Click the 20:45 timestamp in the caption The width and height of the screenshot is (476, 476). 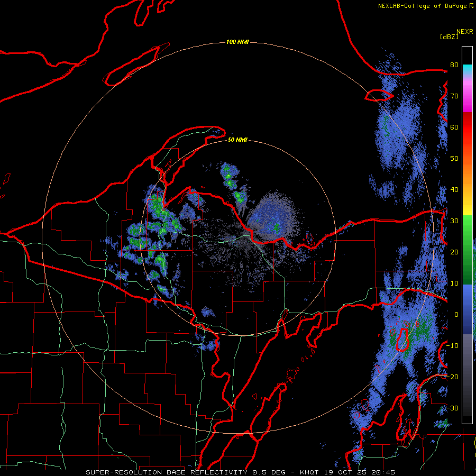click(x=385, y=472)
